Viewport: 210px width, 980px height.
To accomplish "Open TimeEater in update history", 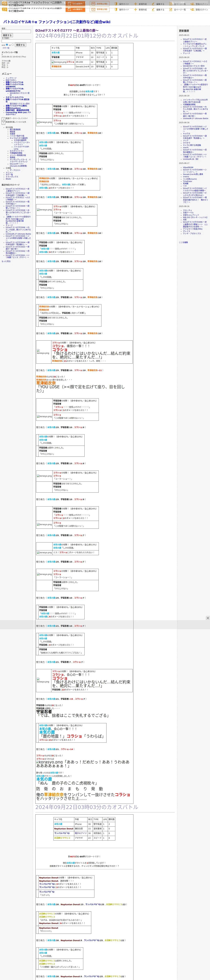I will [188, 181].
